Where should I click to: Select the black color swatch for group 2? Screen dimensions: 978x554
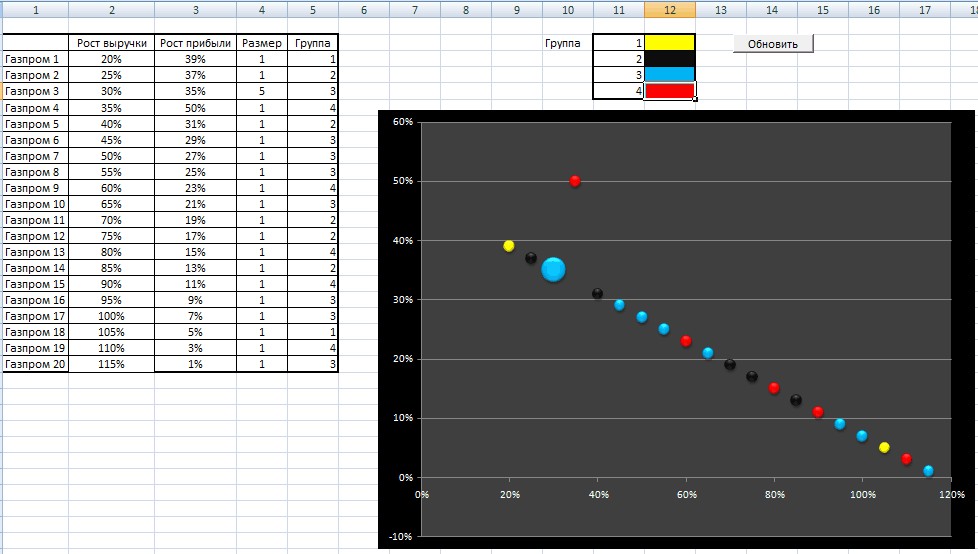(x=669, y=59)
